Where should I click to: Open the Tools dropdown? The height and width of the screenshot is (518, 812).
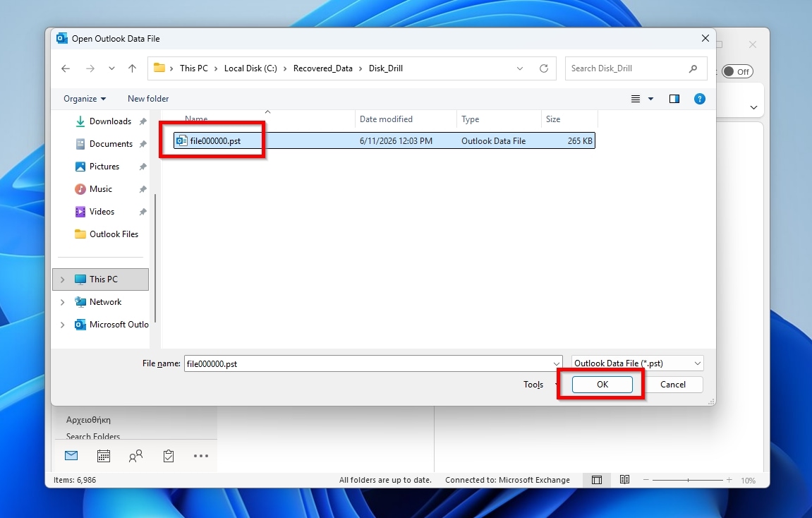click(x=540, y=385)
